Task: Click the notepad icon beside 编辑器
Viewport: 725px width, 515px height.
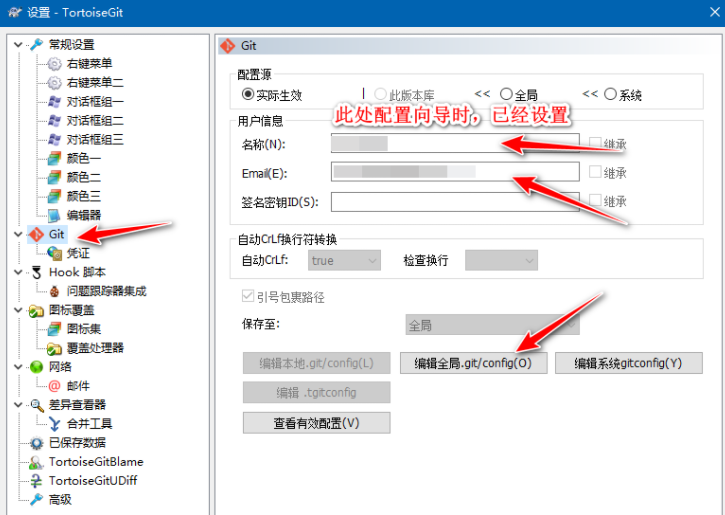Action: (x=54, y=215)
